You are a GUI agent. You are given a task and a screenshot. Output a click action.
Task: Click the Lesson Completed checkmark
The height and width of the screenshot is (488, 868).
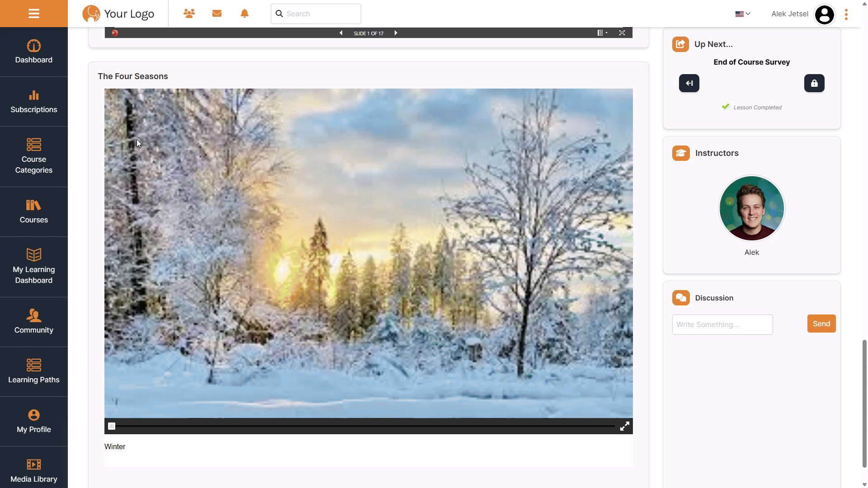[726, 107]
